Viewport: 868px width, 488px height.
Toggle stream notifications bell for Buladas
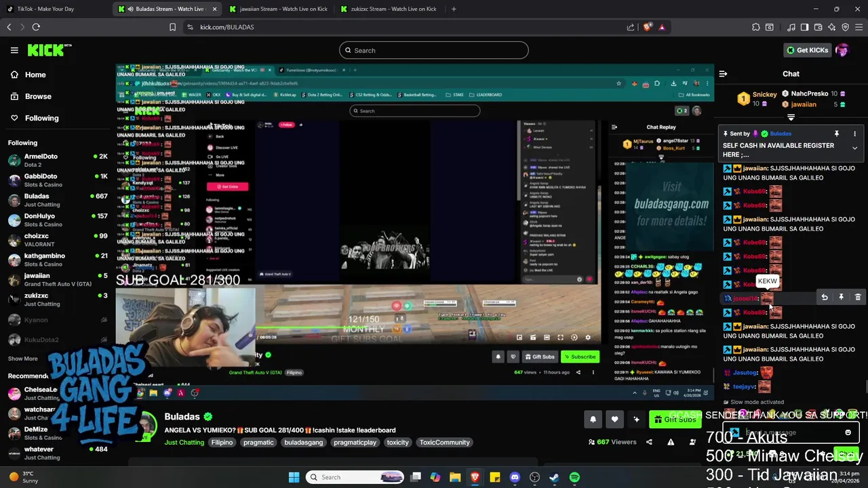click(x=593, y=420)
